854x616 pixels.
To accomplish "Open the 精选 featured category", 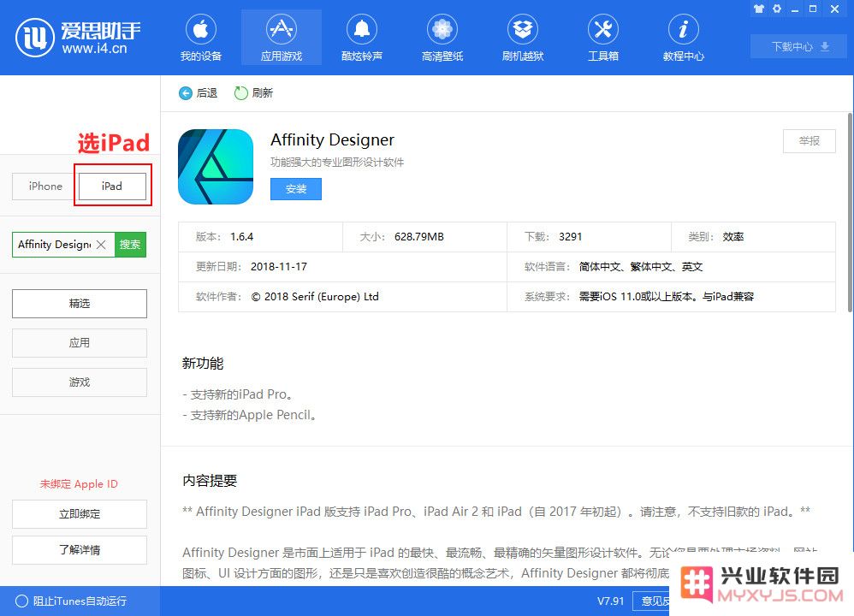I will coord(80,304).
